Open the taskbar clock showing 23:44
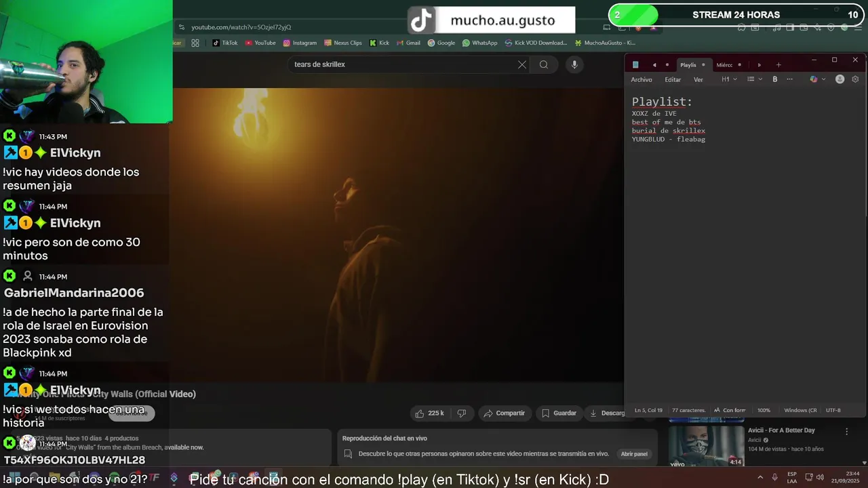The image size is (868, 488). pos(844,477)
